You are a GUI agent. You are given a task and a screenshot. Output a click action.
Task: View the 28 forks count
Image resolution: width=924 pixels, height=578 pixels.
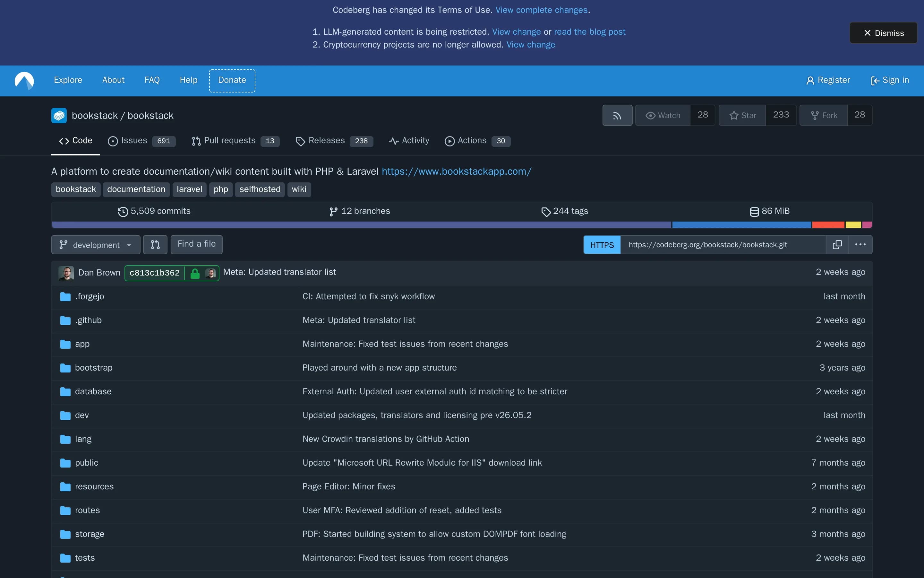[x=860, y=115]
